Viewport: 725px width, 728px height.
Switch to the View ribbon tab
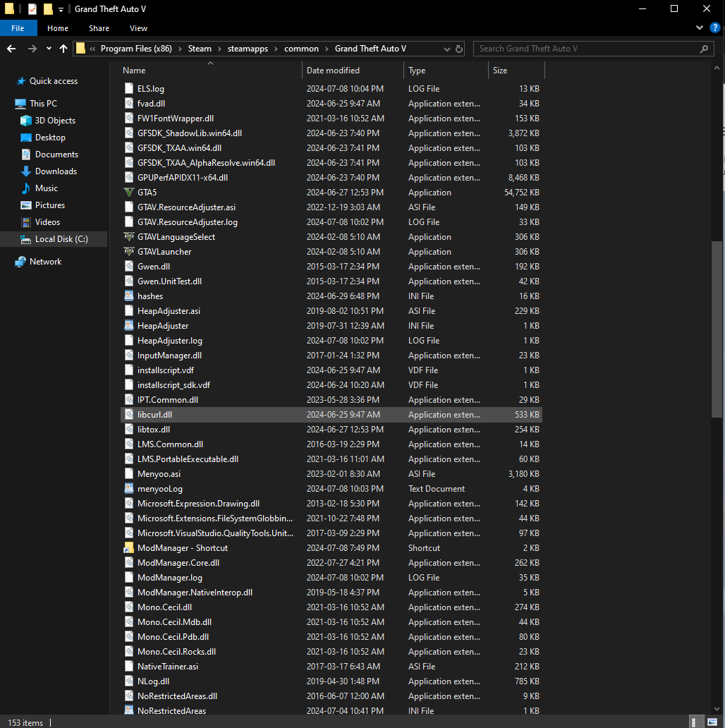coord(138,28)
